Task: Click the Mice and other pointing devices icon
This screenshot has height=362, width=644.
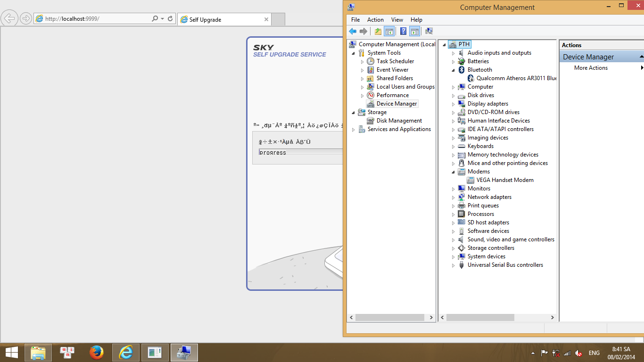Action: click(x=462, y=163)
